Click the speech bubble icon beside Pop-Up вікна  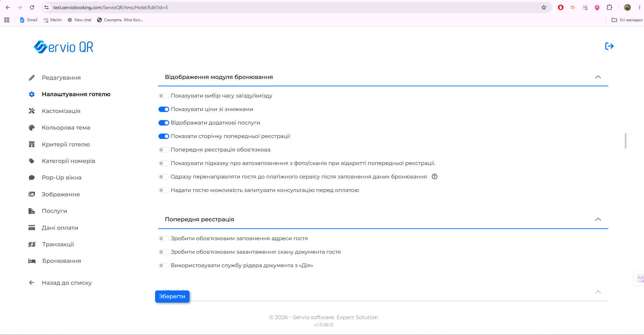tap(32, 178)
